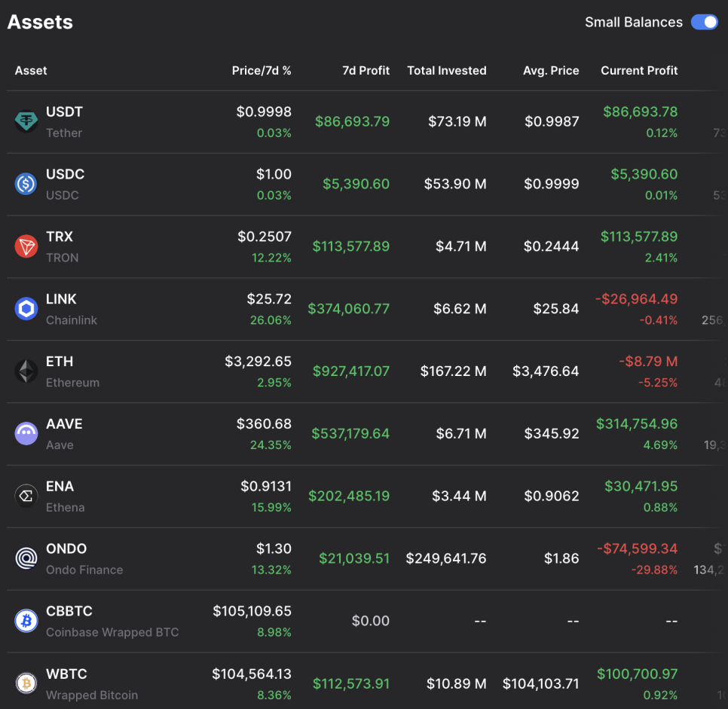Viewport: 728px width, 709px height.
Task: Click the ENA 7d profit $202,485.19
Action: click(x=349, y=496)
